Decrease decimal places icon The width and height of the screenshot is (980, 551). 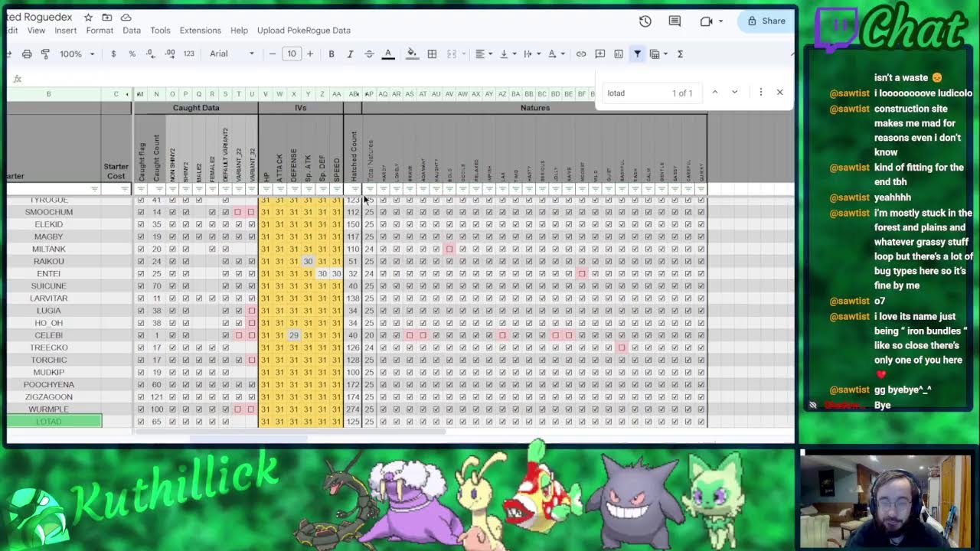[151, 54]
